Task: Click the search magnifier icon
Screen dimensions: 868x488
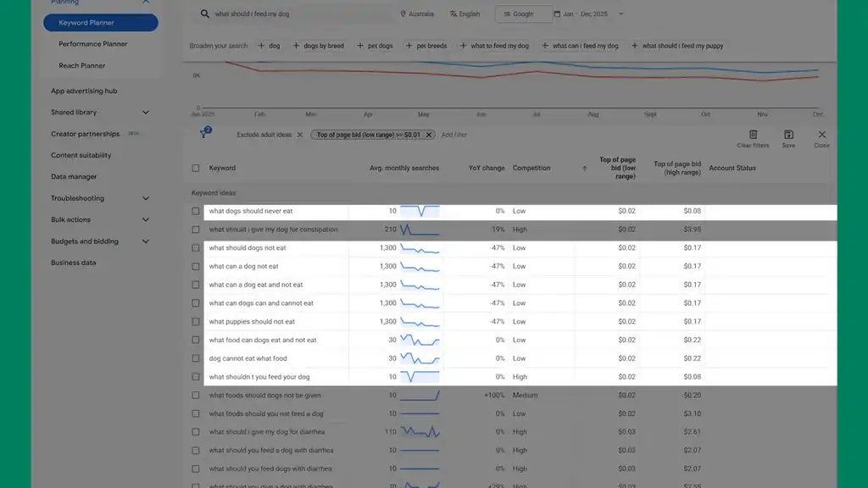Action: (204, 14)
